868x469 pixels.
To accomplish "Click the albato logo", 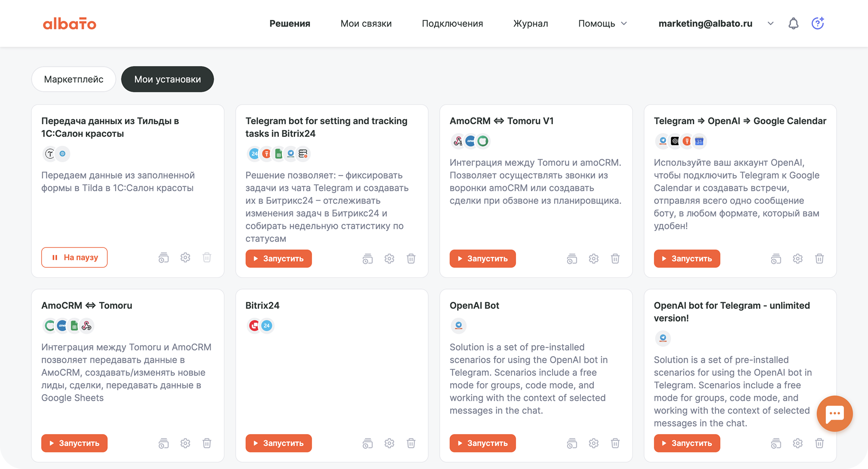I will tap(69, 24).
